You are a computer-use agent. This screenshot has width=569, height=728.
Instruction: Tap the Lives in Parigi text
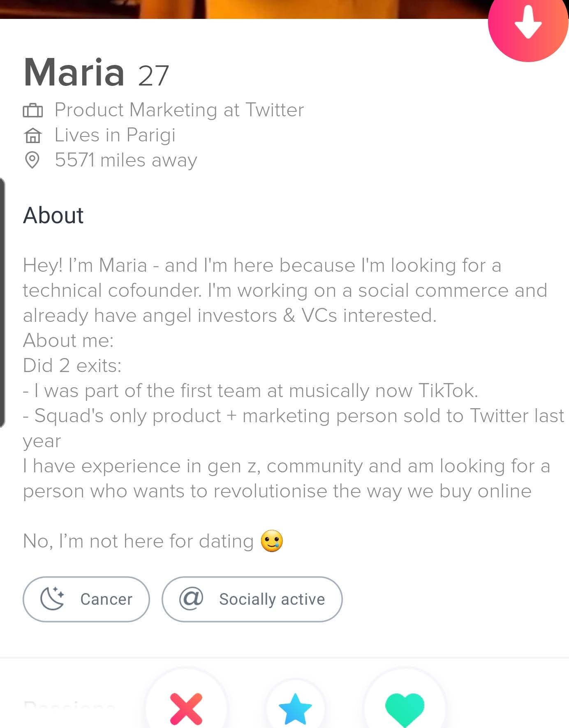pos(115,135)
